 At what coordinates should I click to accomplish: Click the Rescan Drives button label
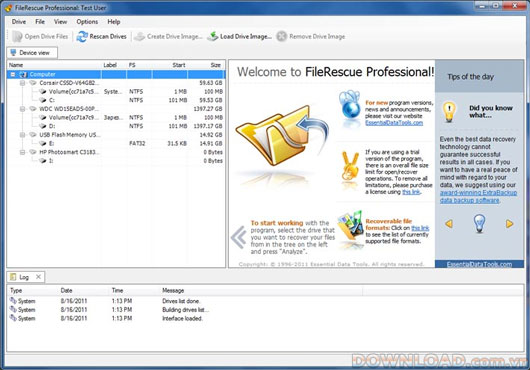(x=108, y=36)
